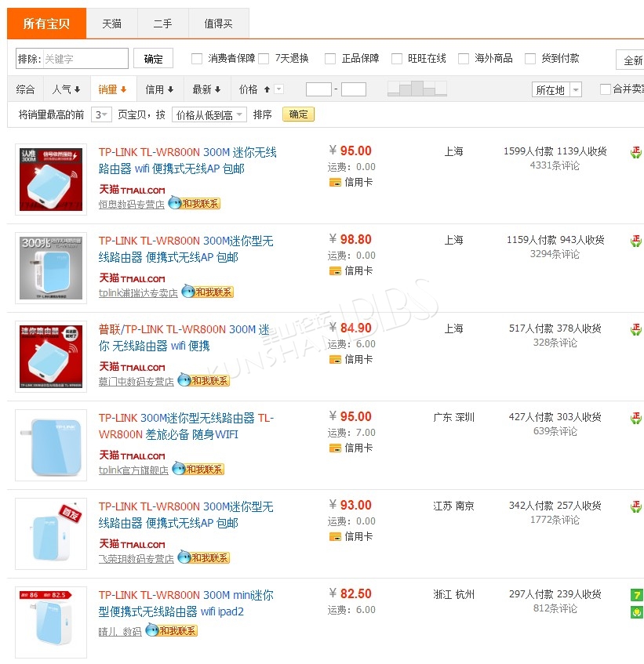The height and width of the screenshot is (664, 644).
Task: Open product title of the ¥93.00 listing
Action: click(x=186, y=514)
